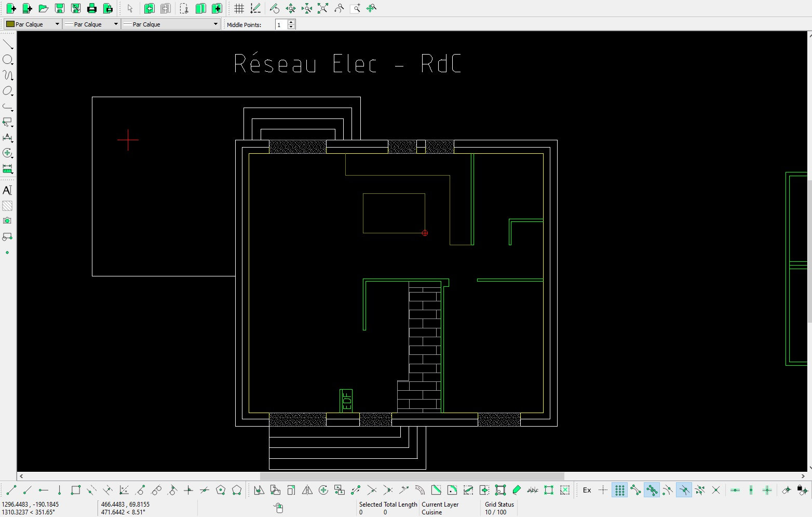Viewport: 812px width, 517px height.
Task: Select the Insert Image tool
Action: 7,221
